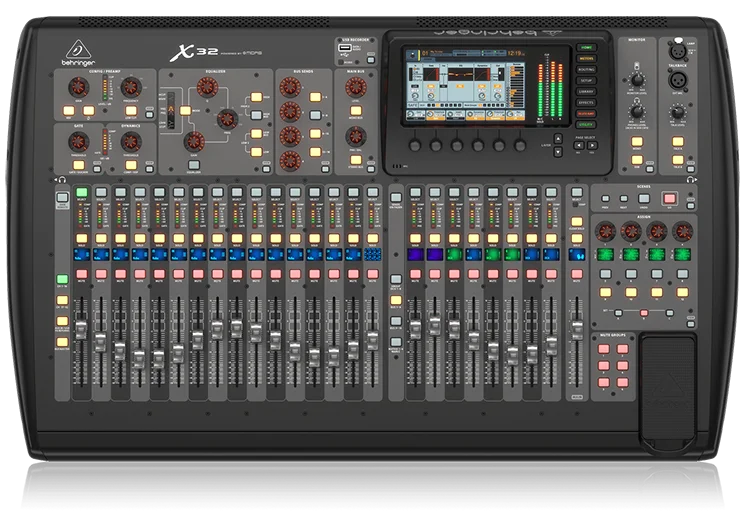
Task: Click the Lamp XLR socket at top right
Action: (x=677, y=50)
